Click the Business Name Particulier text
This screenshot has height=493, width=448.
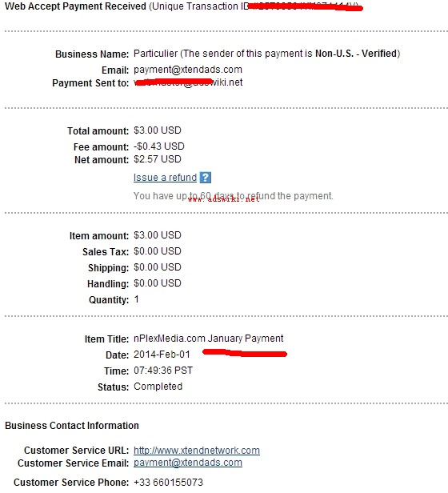click(x=156, y=54)
